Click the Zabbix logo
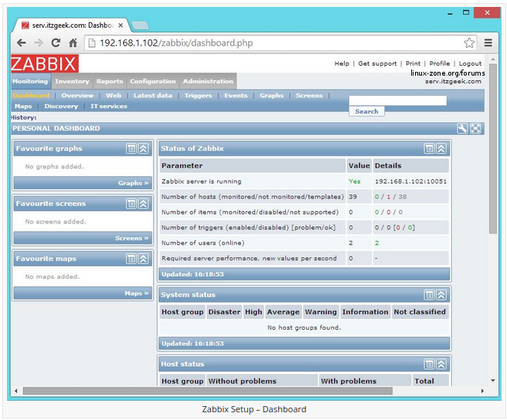Image resolution: width=507 pixels, height=420 pixels. click(x=44, y=63)
